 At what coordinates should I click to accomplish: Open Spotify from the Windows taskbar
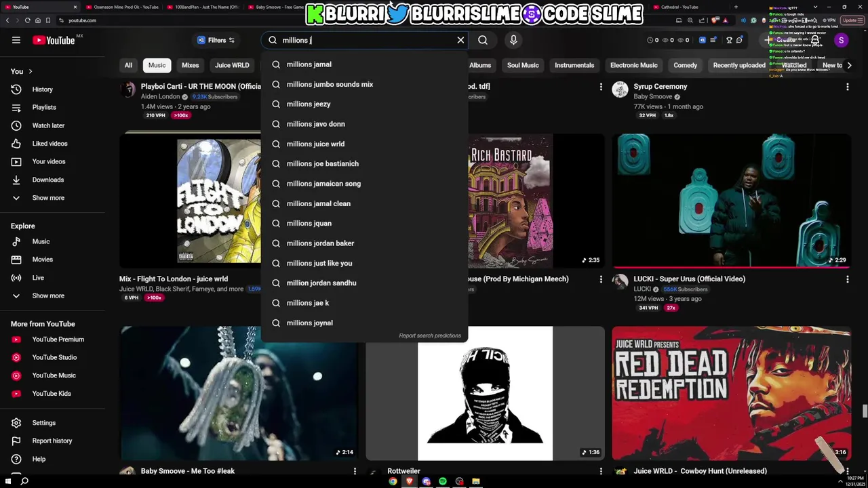point(443,481)
